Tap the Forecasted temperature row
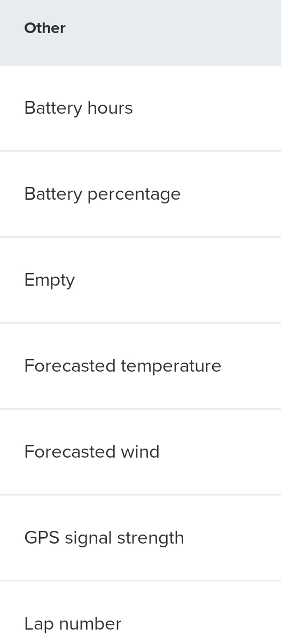 click(140, 366)
